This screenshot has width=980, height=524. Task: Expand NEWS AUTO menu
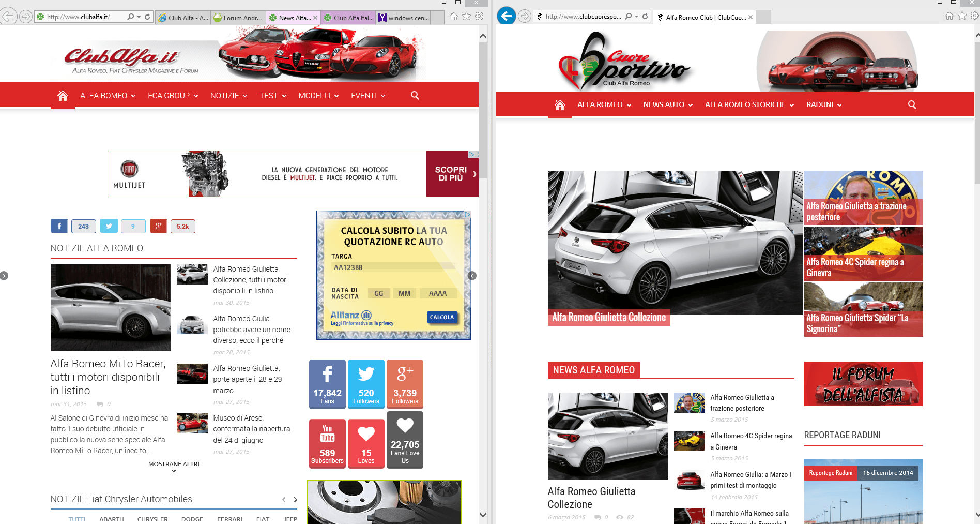click(x=668, y=104)
